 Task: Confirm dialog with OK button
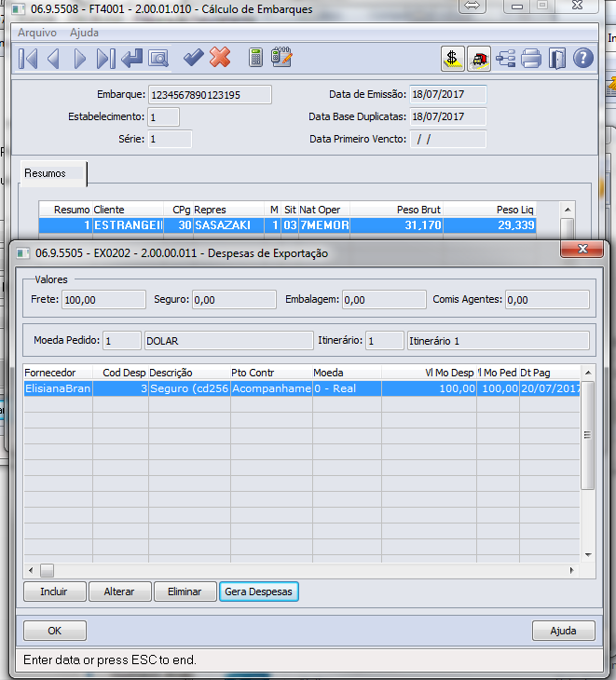55,631
